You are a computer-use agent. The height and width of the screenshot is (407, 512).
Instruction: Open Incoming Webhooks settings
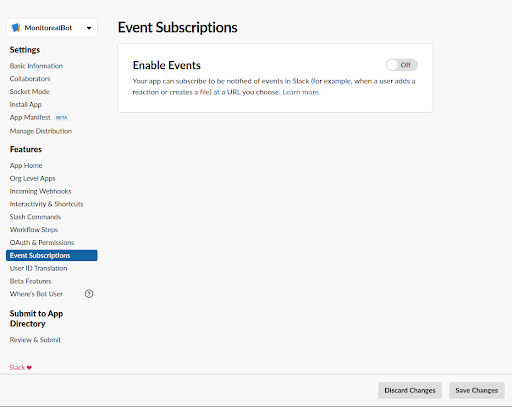click(x=40, y=191)
